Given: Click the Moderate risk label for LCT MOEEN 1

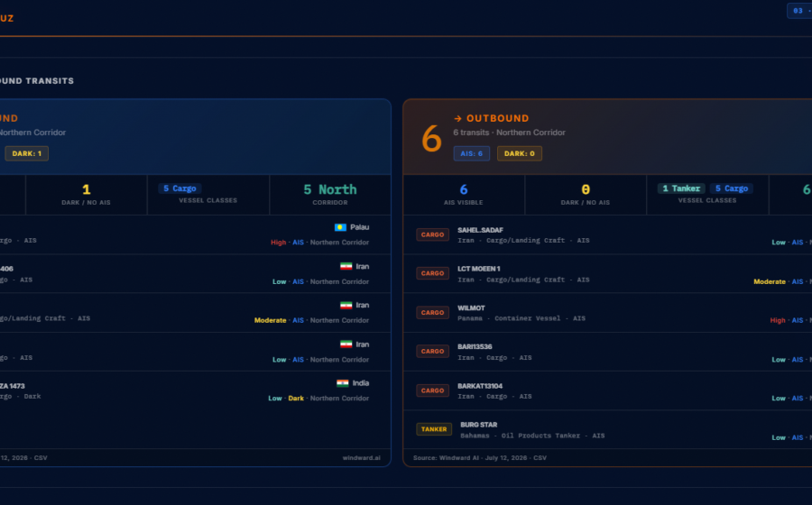Looking at the screenshot, I should point(769,282).
